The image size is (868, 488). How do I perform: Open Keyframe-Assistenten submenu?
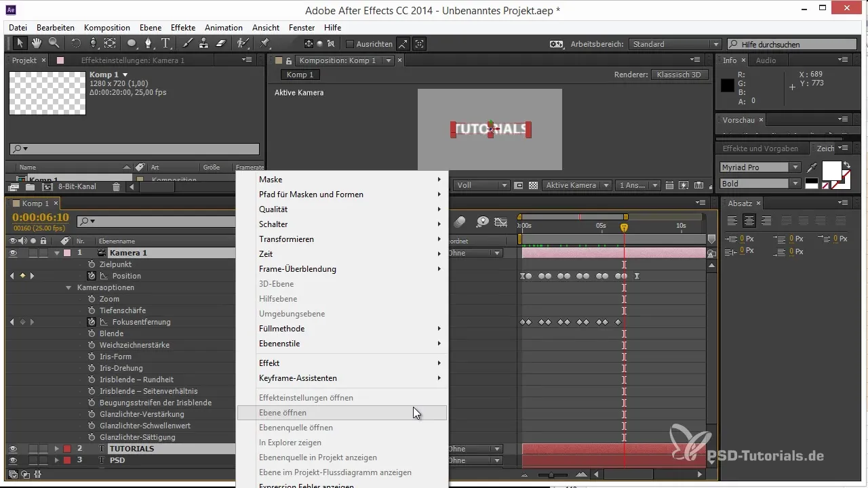click(x=342, y=378)
